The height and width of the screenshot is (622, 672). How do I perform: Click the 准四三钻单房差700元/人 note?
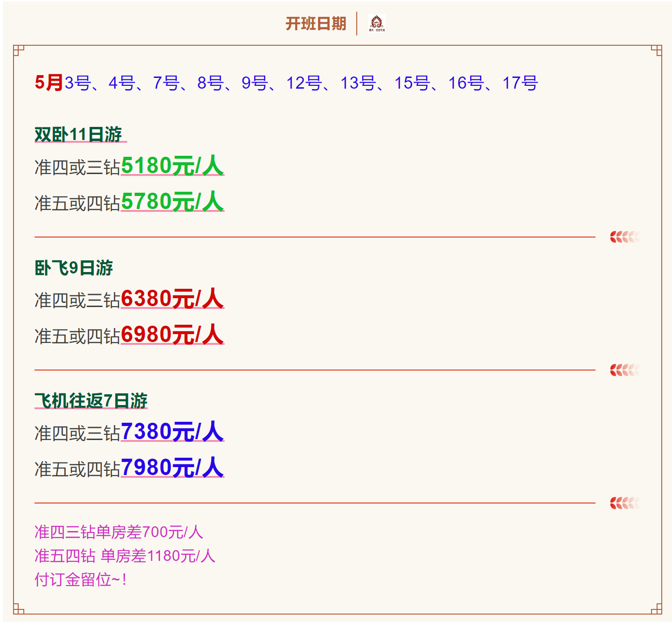pyautogui.click(x=119, y=532)
